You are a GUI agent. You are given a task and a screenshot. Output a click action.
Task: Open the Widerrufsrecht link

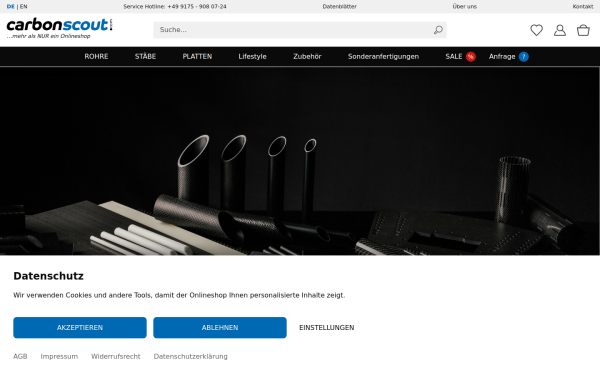pyautogui.click(x=116, y=356)
